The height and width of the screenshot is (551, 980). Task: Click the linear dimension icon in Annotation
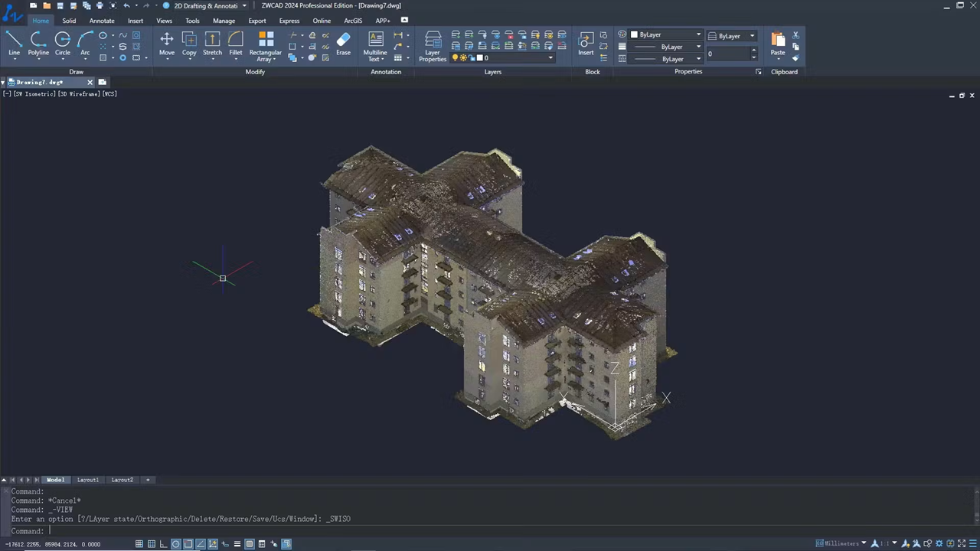[x=398, y=35]
